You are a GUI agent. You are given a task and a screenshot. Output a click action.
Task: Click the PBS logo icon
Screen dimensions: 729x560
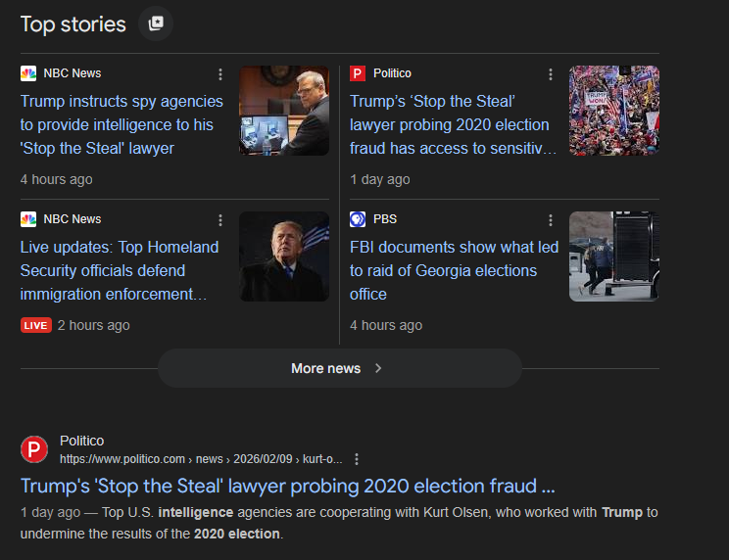[358, 219]
